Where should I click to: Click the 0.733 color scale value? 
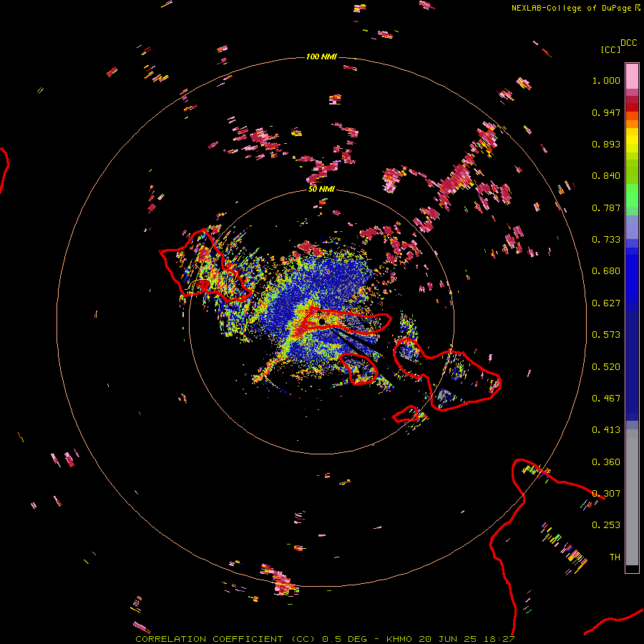click(606, 240)
